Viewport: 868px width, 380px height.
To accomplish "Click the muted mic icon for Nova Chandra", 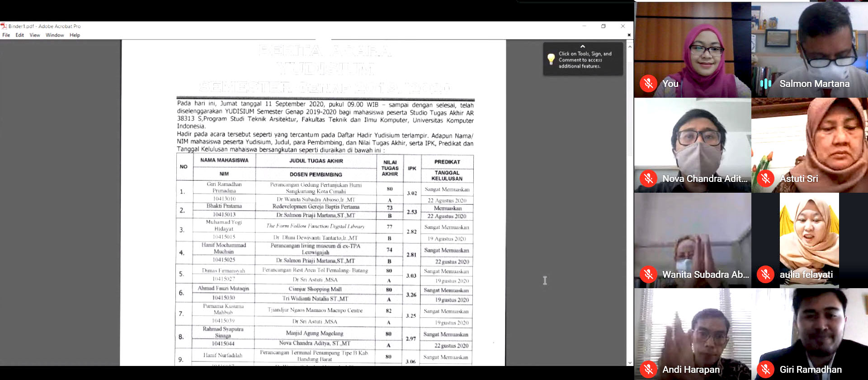I will click(x=648, y=179).
